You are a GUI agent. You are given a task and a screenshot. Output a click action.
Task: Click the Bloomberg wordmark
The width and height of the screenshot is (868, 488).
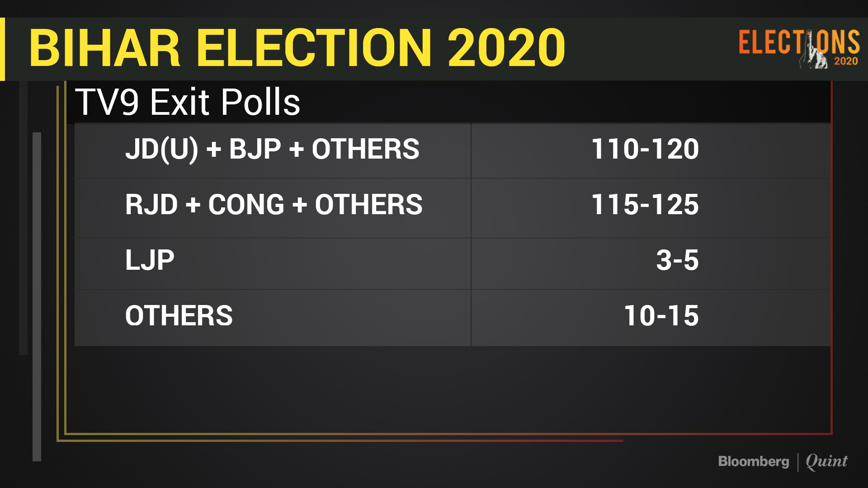tap(754, 461)
